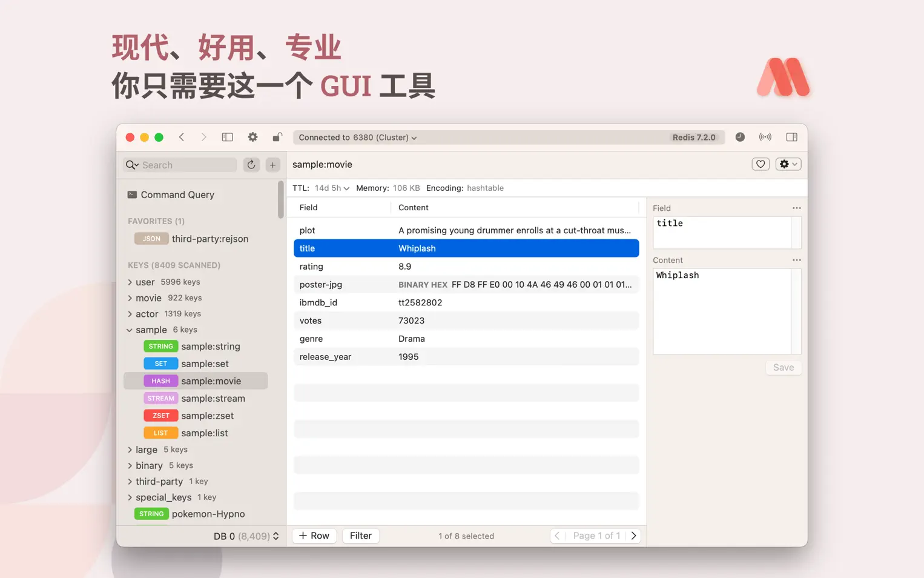The height and width of the screenshot is (578, 924).
Task: Add a new key with the plus icon
Action: tap(272, 164)
